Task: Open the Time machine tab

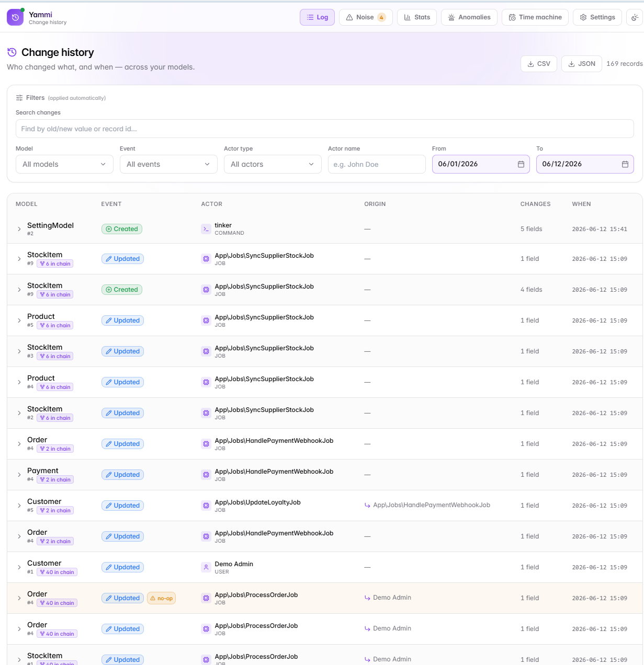Action: (x=535, y=17)
